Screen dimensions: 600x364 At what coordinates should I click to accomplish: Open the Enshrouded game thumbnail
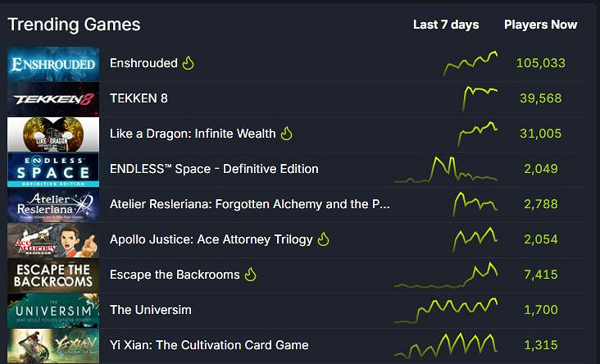click(x=53, y=64)
